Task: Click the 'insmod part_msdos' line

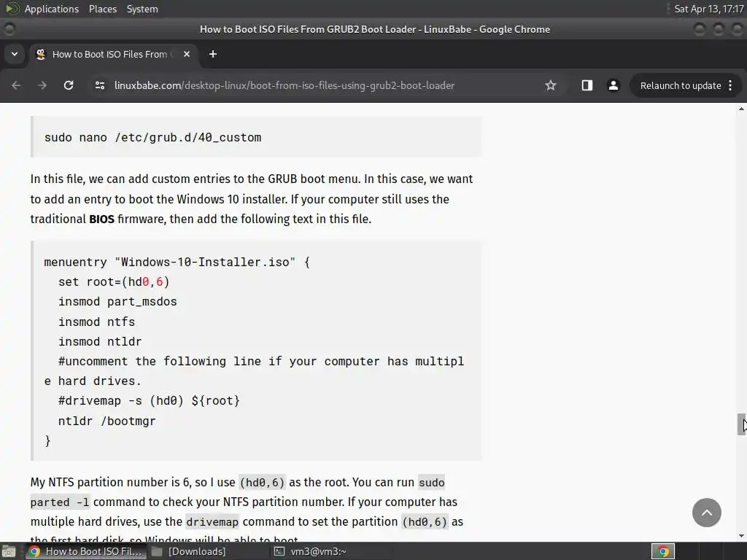Action: pyautogui.click(x=117, y=302)
